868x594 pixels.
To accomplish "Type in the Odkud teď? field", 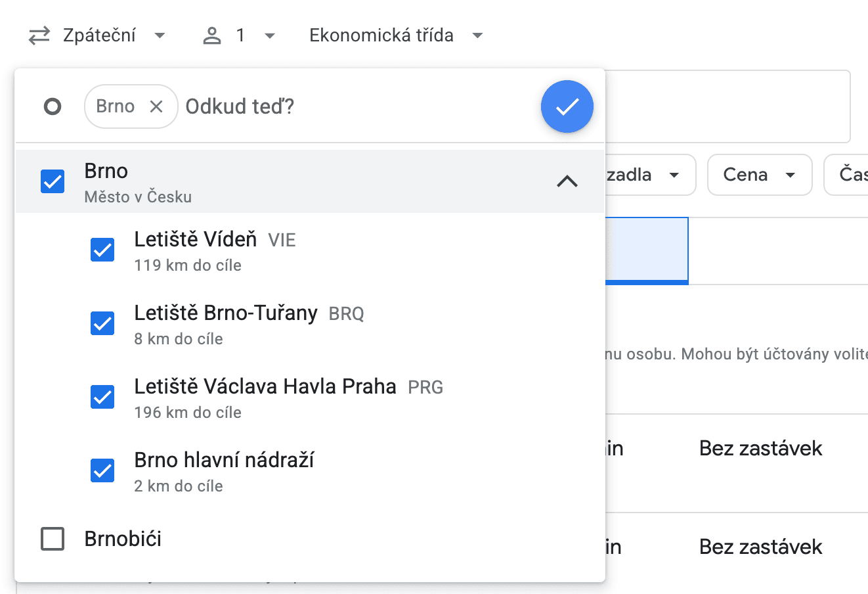I will click(x=355, y=106).
